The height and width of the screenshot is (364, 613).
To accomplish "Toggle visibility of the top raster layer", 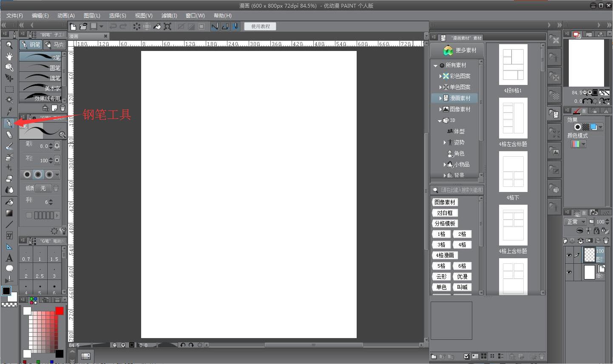I will point(569,255).
